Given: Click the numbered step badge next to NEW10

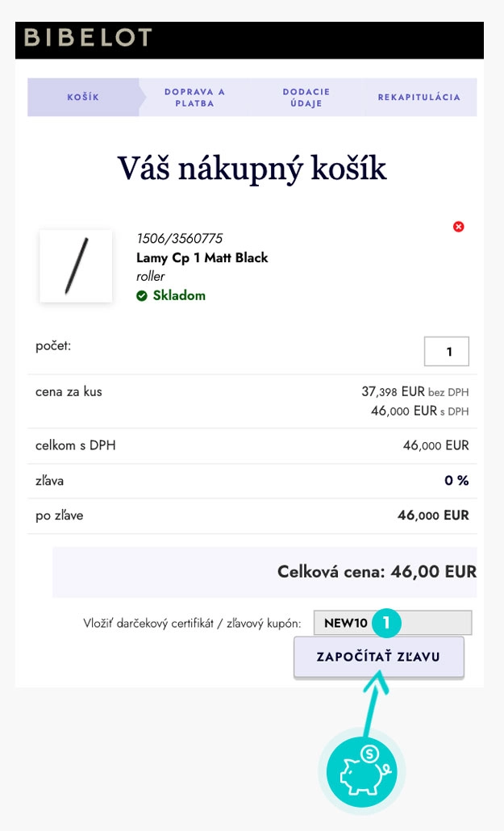Looking at the screenshot, I should tap(385, 620).
